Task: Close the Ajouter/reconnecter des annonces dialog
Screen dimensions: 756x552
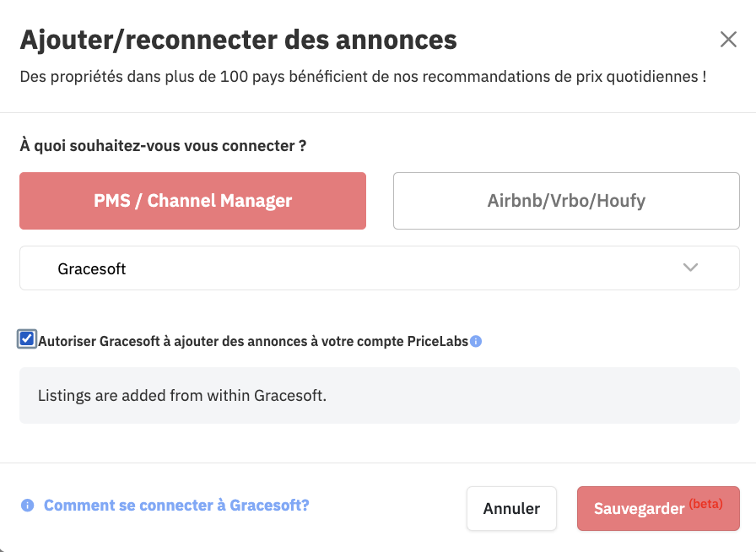Action: (x=728, y=39)
